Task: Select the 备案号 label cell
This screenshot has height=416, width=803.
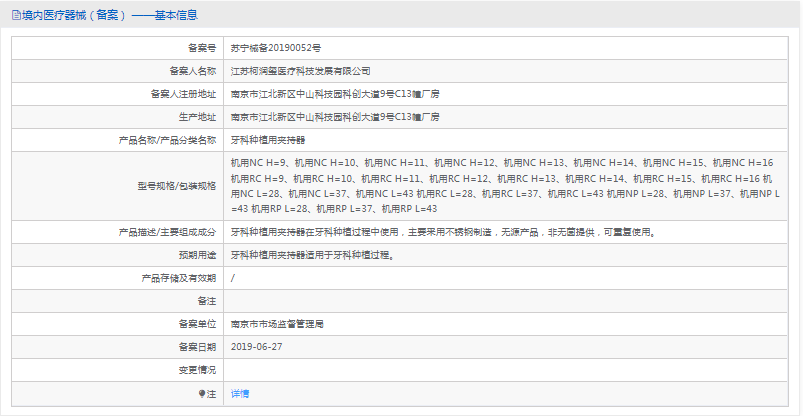Action: tap(202, 48)
